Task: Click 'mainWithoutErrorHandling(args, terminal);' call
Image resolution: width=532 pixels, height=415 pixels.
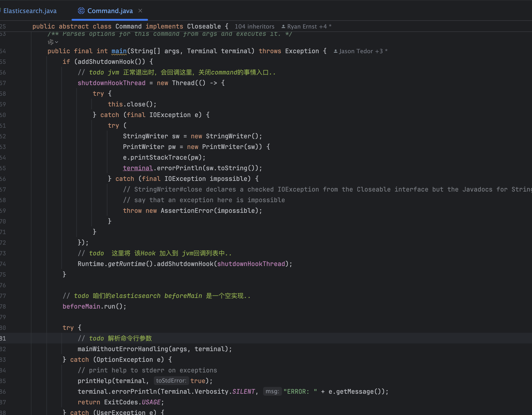Action: click(x=155, y=349)
